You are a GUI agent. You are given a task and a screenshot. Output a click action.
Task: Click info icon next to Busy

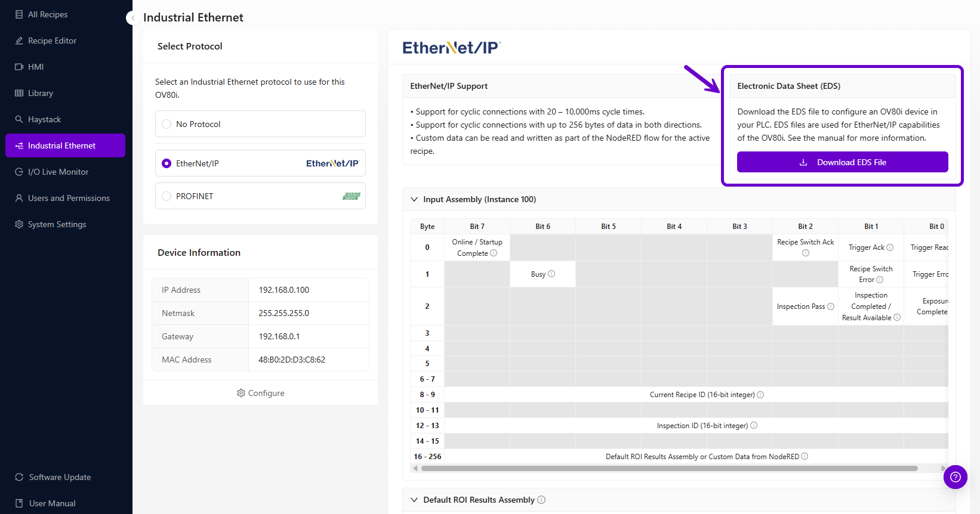[x=551, y=274]
